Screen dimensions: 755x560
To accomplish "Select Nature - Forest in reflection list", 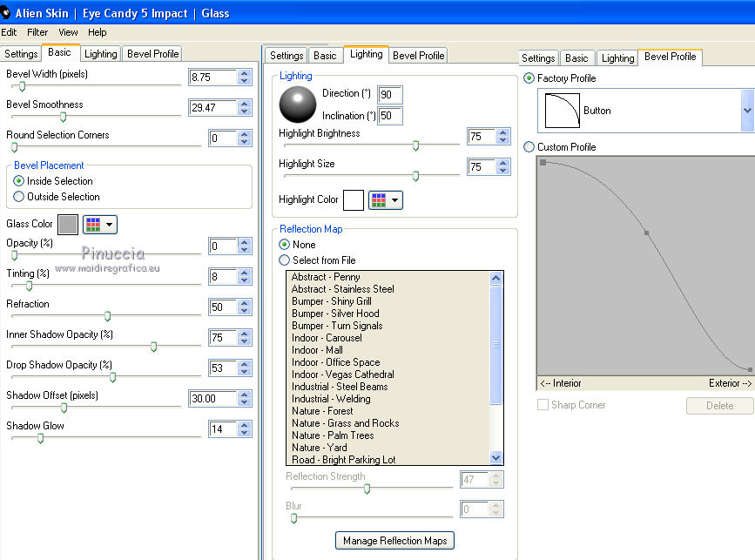I will tap(322, 411).
